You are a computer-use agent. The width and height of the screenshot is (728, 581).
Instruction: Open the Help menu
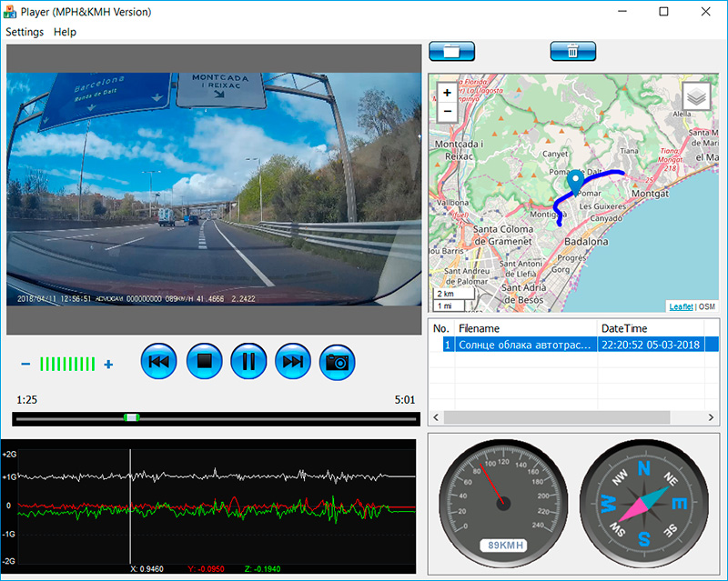[65, 32]
